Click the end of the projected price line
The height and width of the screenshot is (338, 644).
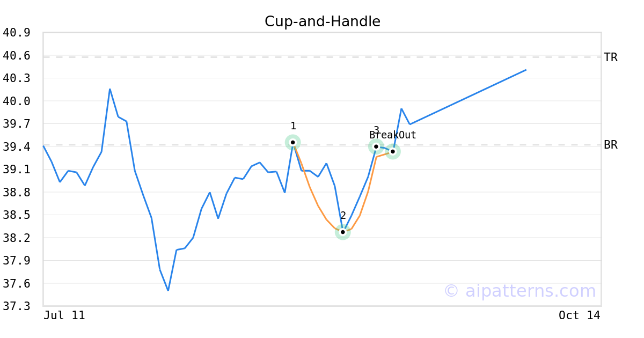click(525, 70)
